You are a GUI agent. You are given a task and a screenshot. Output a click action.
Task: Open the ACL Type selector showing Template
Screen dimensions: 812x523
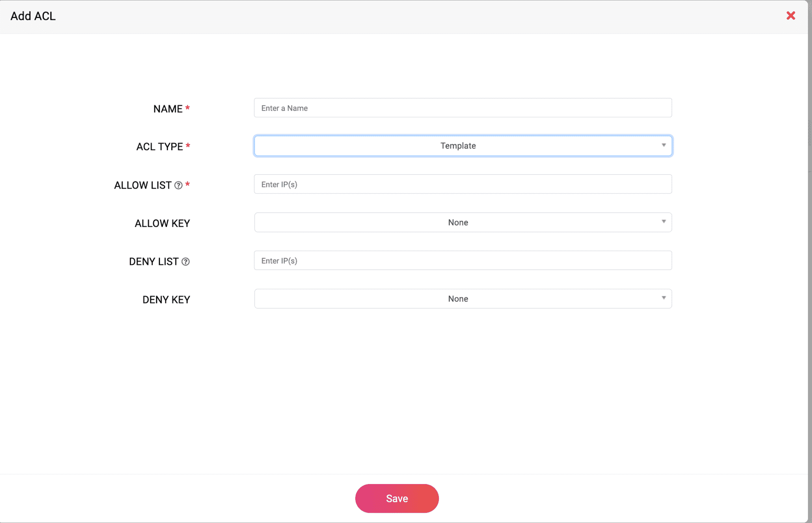click(458, 146)
